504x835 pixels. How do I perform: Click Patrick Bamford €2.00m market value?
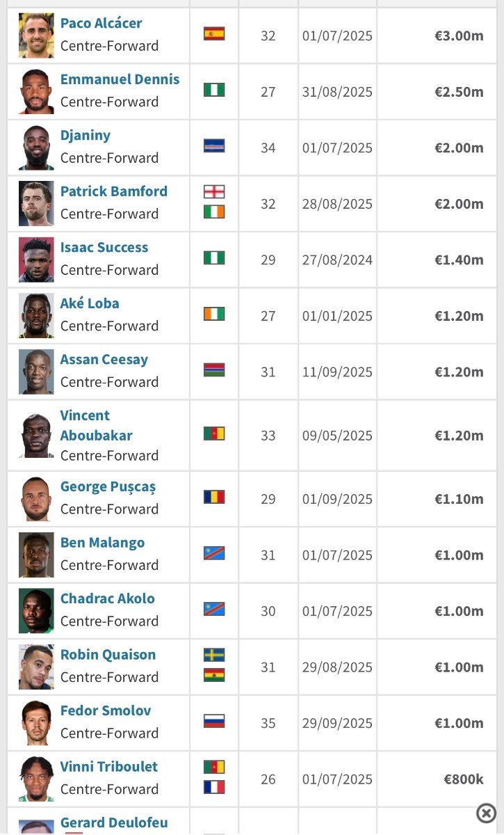click(459, 204)
